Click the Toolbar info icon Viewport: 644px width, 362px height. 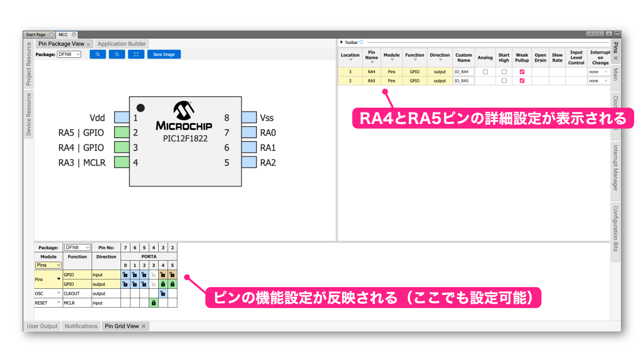[x=361, y=42]
